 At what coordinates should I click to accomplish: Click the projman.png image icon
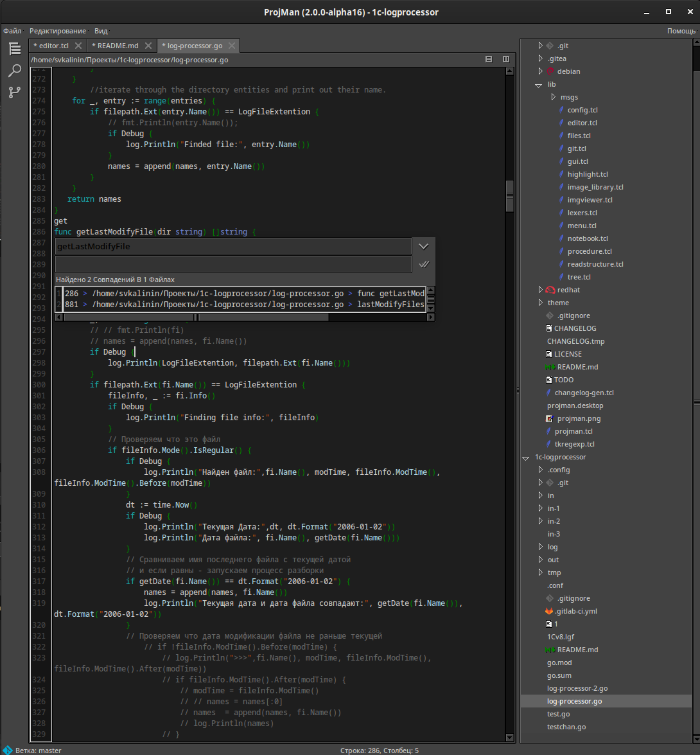point(550,418)
